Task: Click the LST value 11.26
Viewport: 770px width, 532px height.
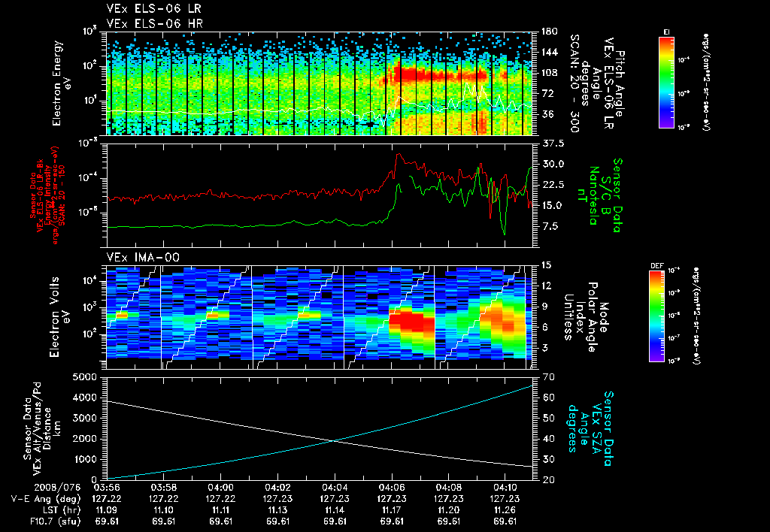Action: click(505, 510)
